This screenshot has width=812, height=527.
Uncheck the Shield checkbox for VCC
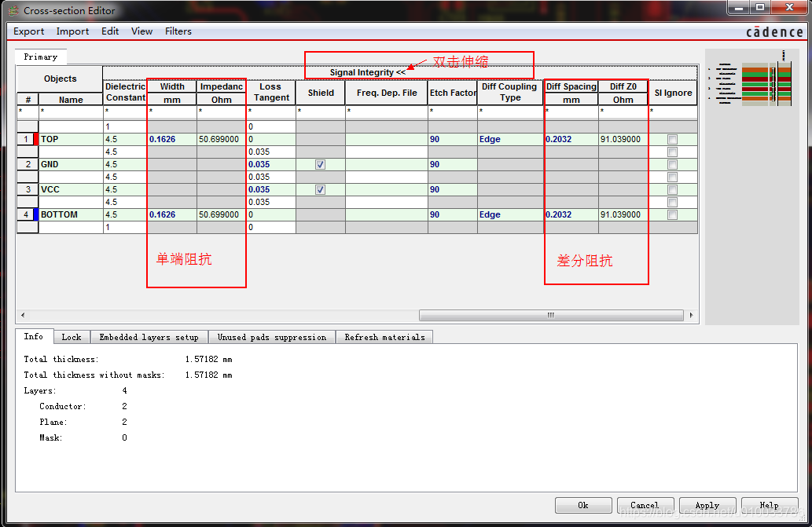320,189
